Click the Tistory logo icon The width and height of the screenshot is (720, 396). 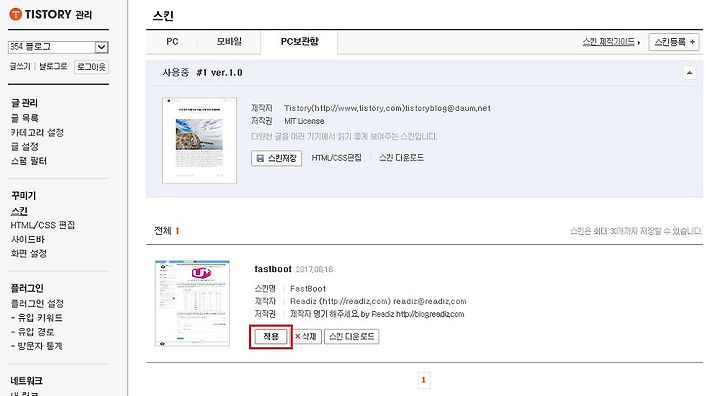(16, 14)
